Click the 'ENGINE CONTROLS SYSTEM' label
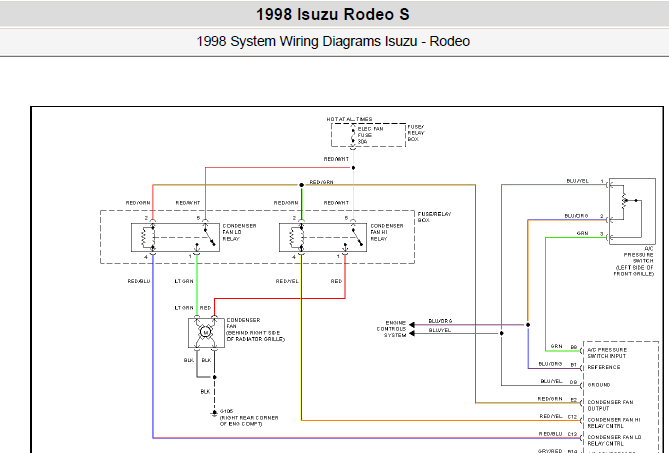Viewport: 669px width, 453px height. [x=391, y=329]
